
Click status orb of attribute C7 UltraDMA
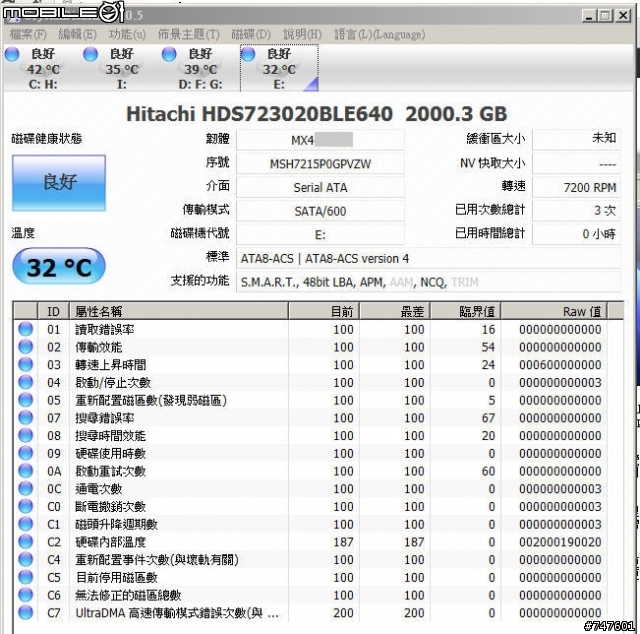coord(26,613)
